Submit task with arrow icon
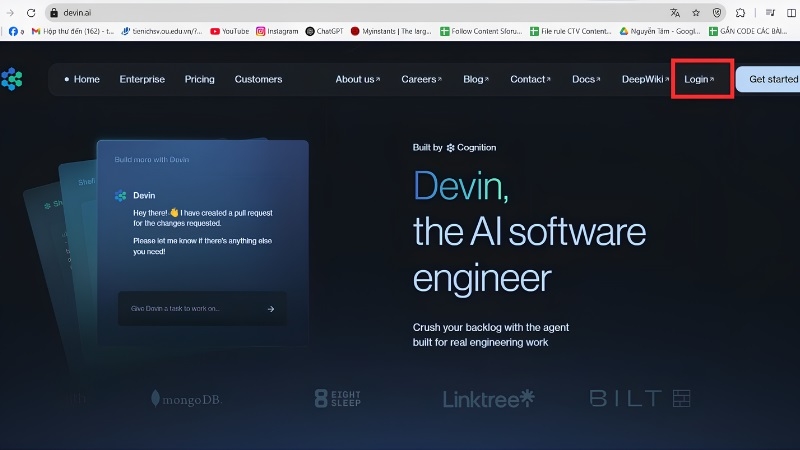Viewport: 800px width, 450px height. pyautogui.click(x=271, y=309)
